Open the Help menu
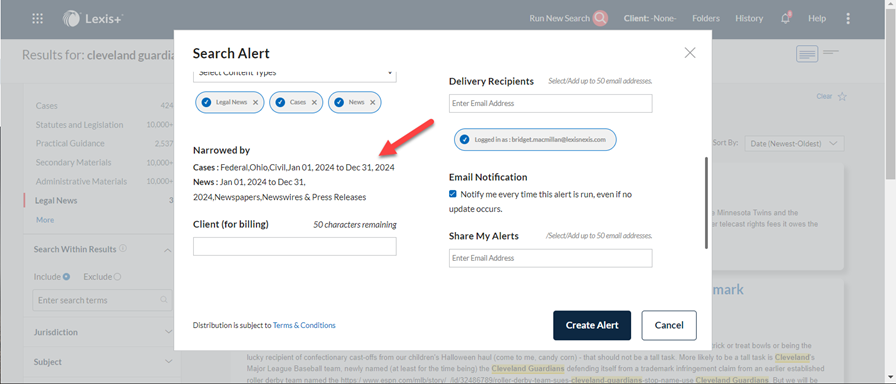 point(817,18)
